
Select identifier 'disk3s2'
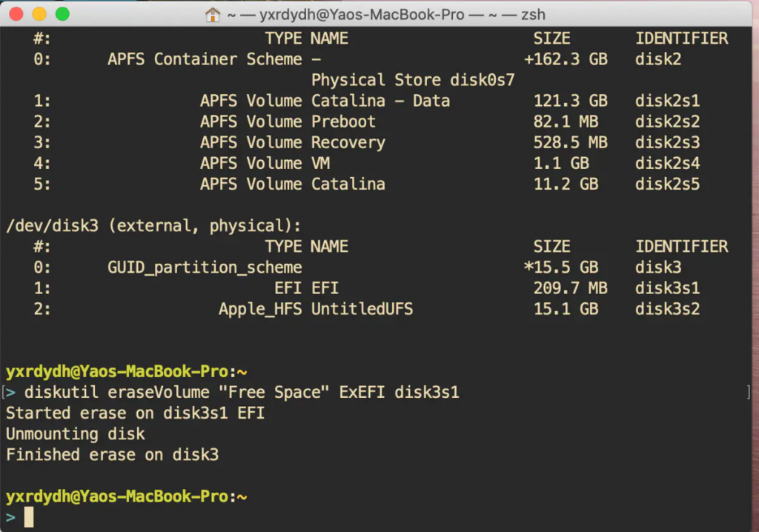point(668,309)
